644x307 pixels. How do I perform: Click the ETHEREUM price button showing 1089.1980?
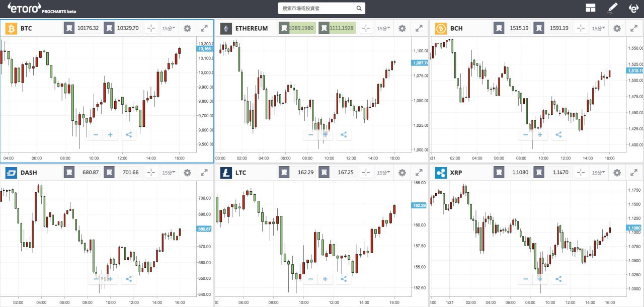(x=297, y=29)
